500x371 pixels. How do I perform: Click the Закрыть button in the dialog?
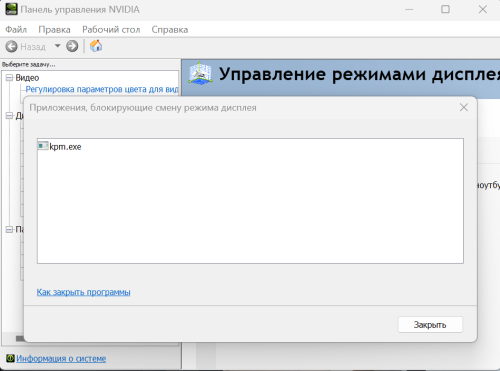point(430,325)
